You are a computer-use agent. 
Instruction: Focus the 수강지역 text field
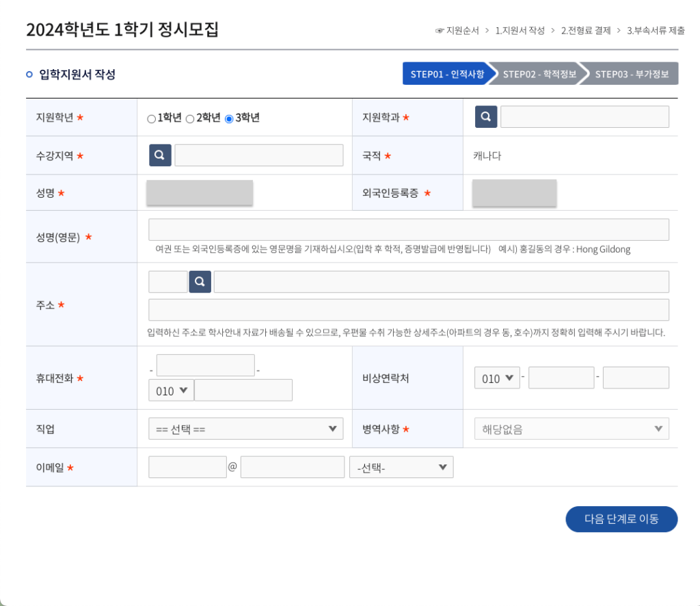(259, 155)
